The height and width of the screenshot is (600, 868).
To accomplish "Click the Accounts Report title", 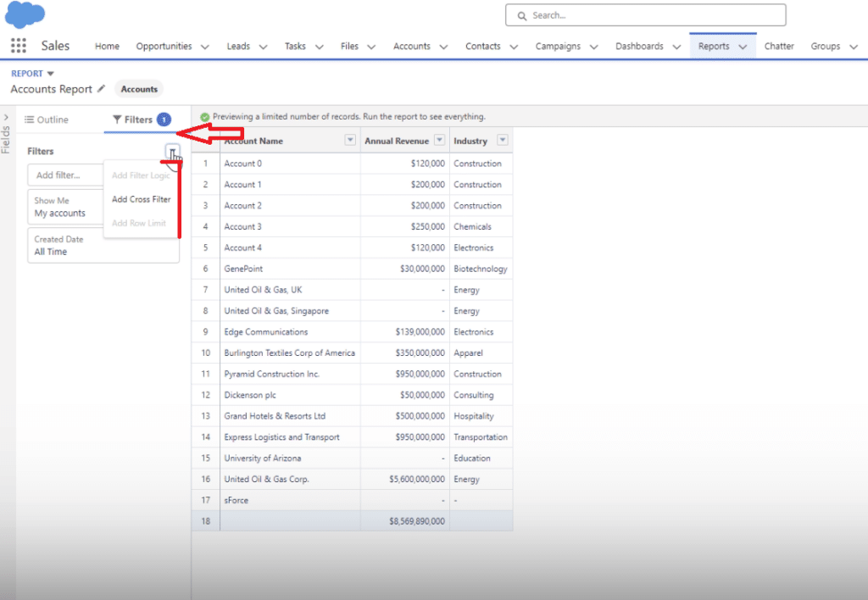I will tap(51, 89).
